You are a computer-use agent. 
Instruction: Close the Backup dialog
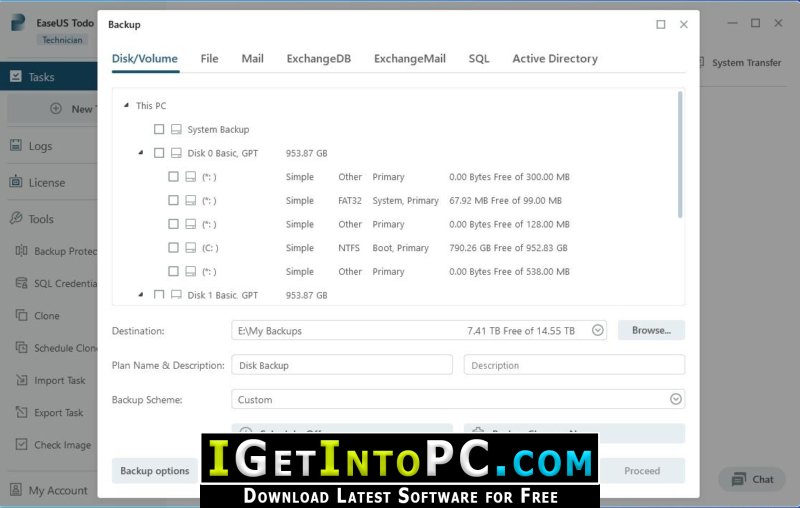click(684, 24)
